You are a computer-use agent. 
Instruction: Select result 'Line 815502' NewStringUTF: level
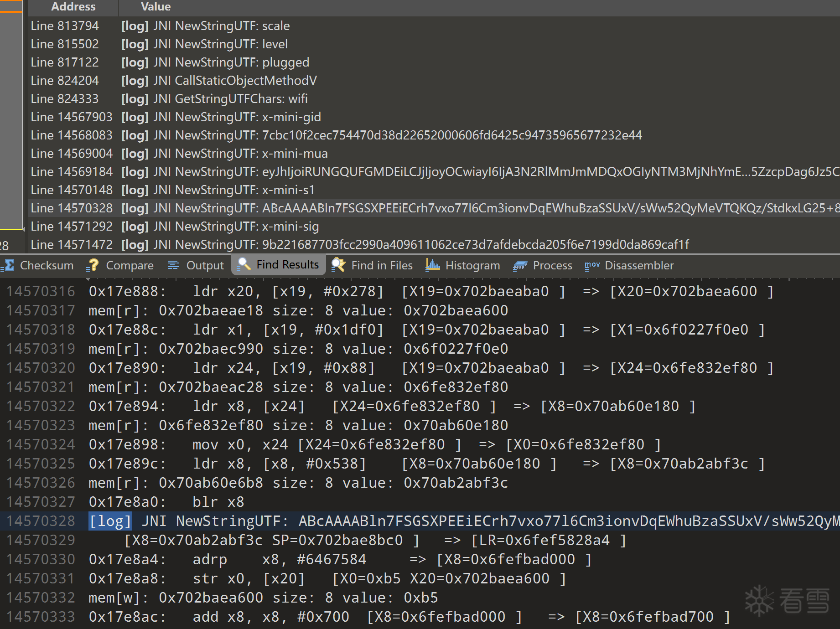pyautogui.click(x=434, y=44)
